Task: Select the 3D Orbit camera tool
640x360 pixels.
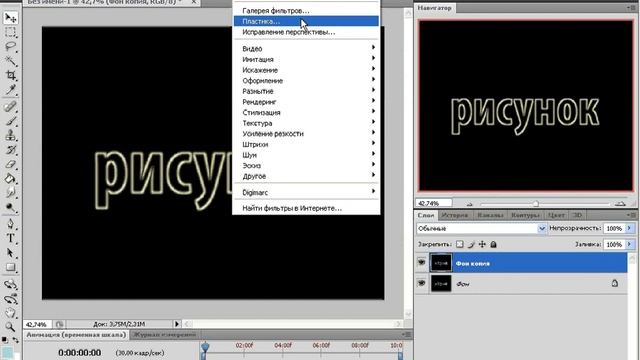Action: coord(11,299)
